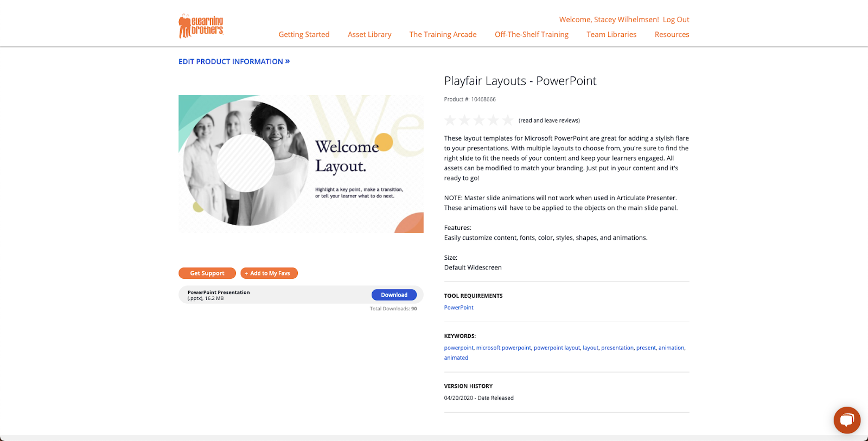Download the PowerPoint Presentation file

tap(394, 295)
